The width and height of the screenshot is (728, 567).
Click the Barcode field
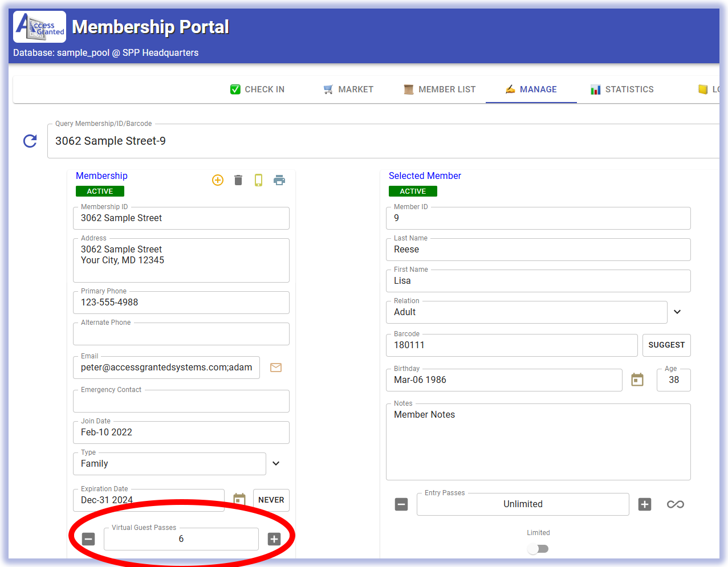tap(512, 345)
